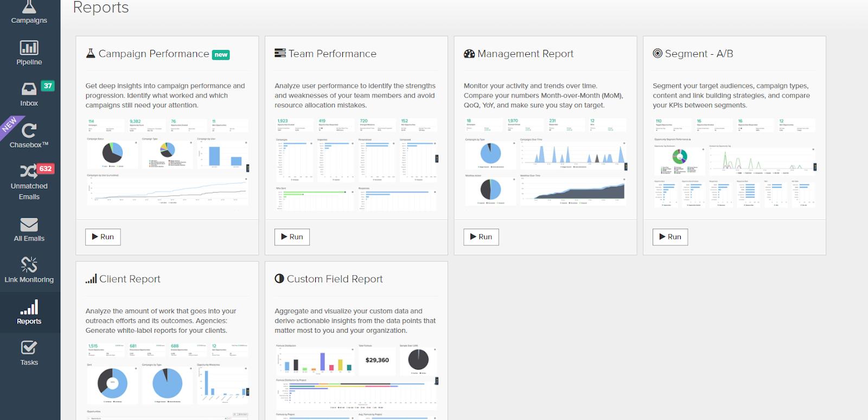Viewport: 868px width, 420px height.
Task: Open the Chasebox refresh icon
Action: [29, 131]
